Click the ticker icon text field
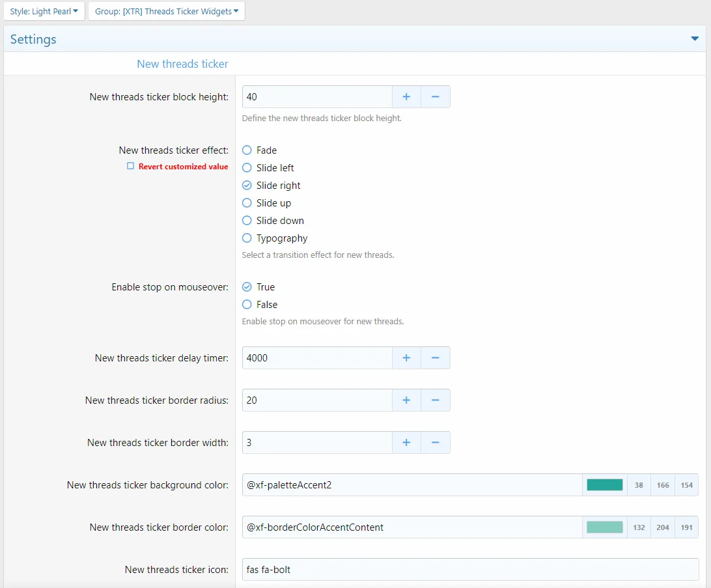The image size is (711, 588). [x=470, y=570]
